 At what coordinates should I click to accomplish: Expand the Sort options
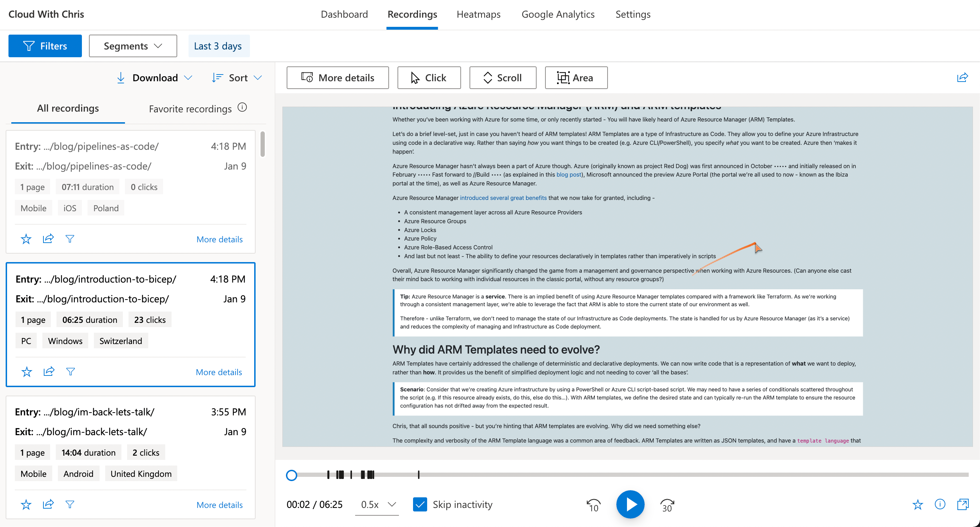(237, 77)
